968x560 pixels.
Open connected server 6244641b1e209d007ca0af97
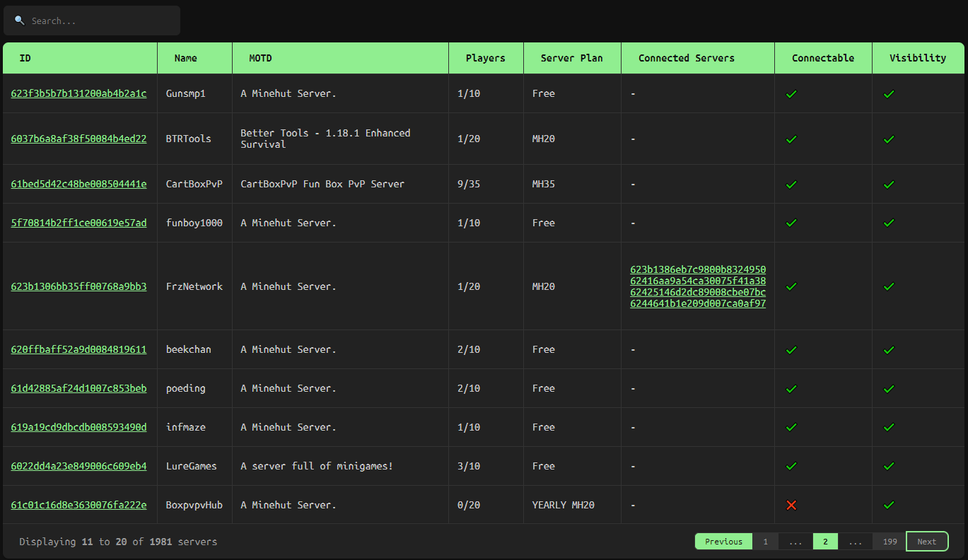pyautogui.click(x=698, y=303)
